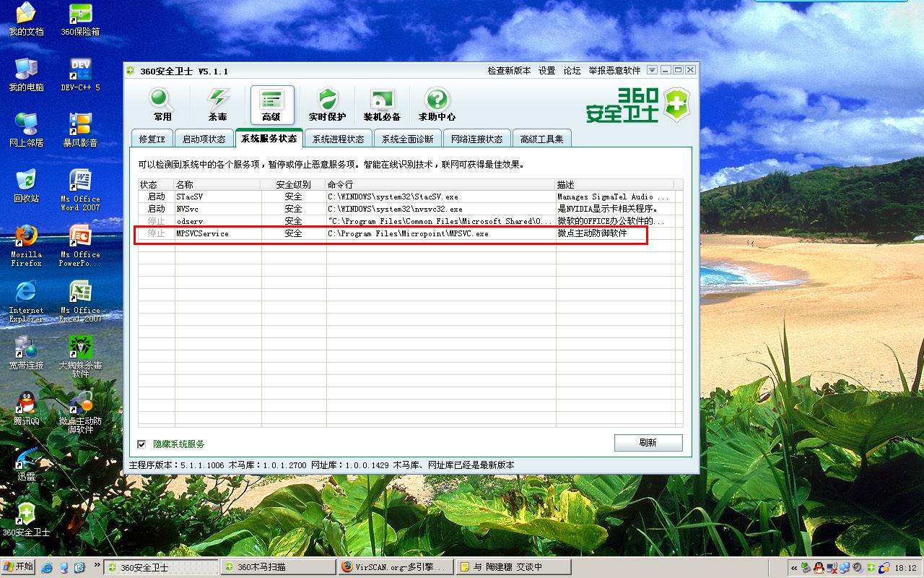Switch to 修复IE tab
The height and width of the screenshot is (578, 924).
click(x=152, y=139)
